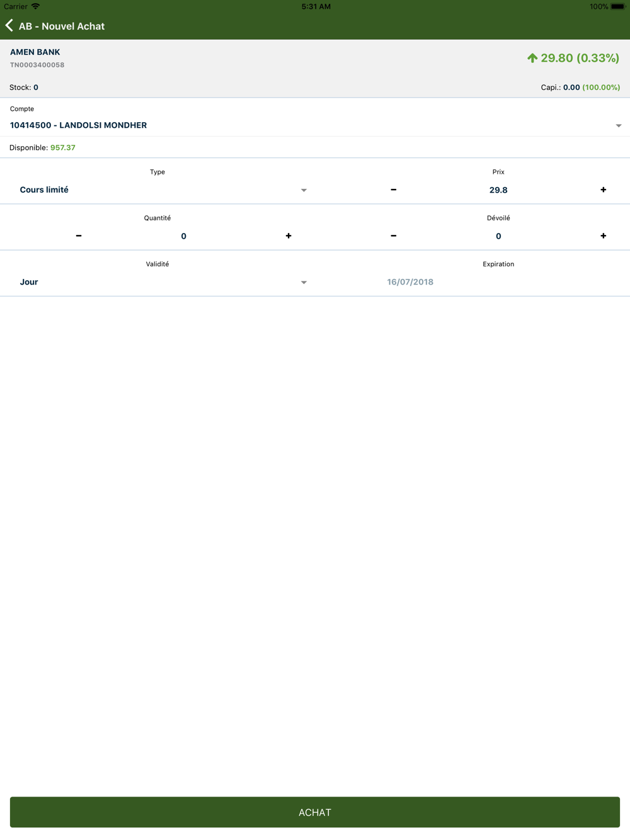Tap the Stock: 0 label
The width and height of the screenshot is (630, 840).
tap(24, 88)
